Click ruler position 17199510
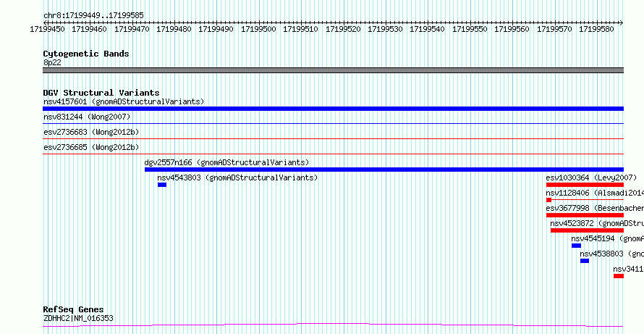 tap(300, 29)
